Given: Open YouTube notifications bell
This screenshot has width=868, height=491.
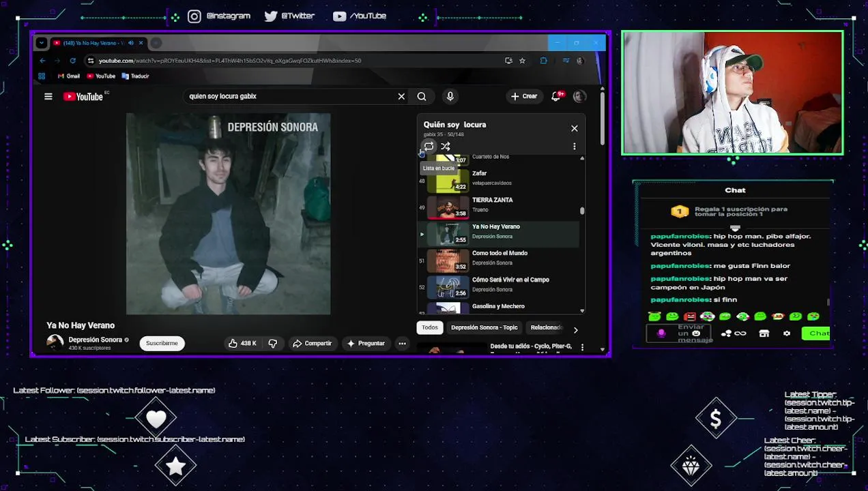Looking at the screenshot, I should point(556,96).
